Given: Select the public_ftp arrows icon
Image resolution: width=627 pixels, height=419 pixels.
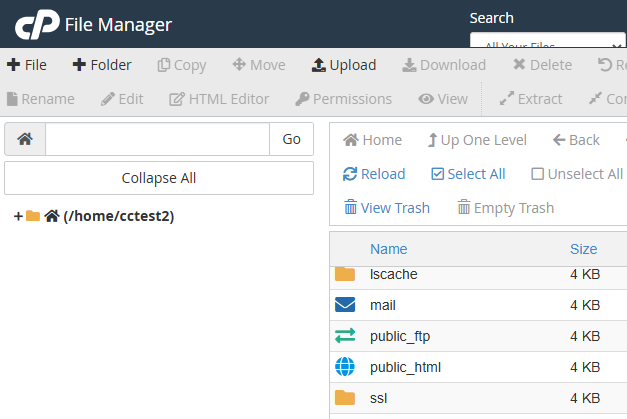Looking at the screenshot, I should (345, 336).
